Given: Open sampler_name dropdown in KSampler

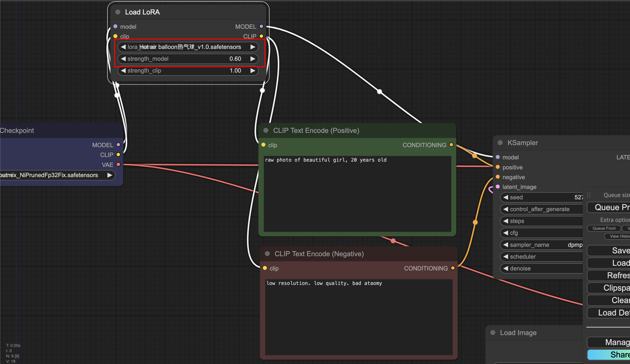Looking at the screenshot, I should 541,245.
